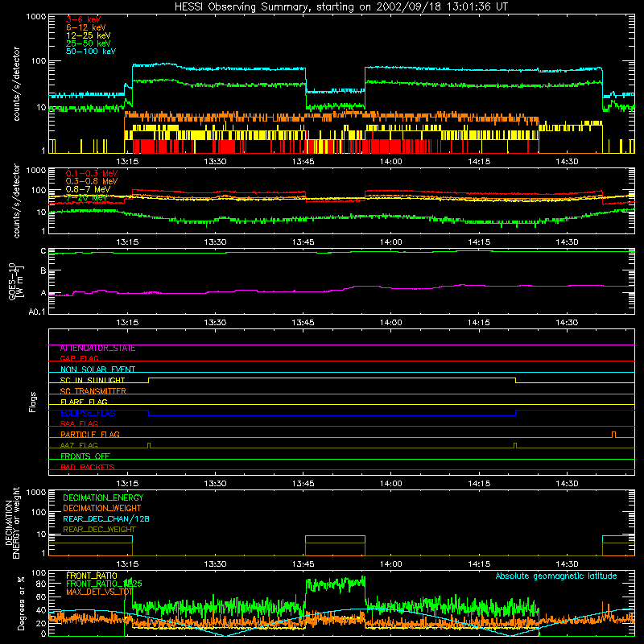Viewport: 644px width, 644px height.
Task: Select the SC_IN_SUNLIGHT flag label
Action: (93, 380)
